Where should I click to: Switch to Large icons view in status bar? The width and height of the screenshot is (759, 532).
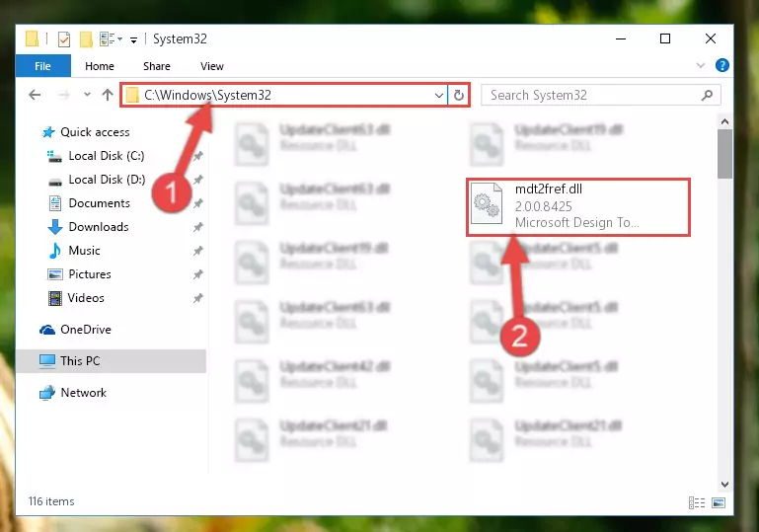[x=719, y=503]
